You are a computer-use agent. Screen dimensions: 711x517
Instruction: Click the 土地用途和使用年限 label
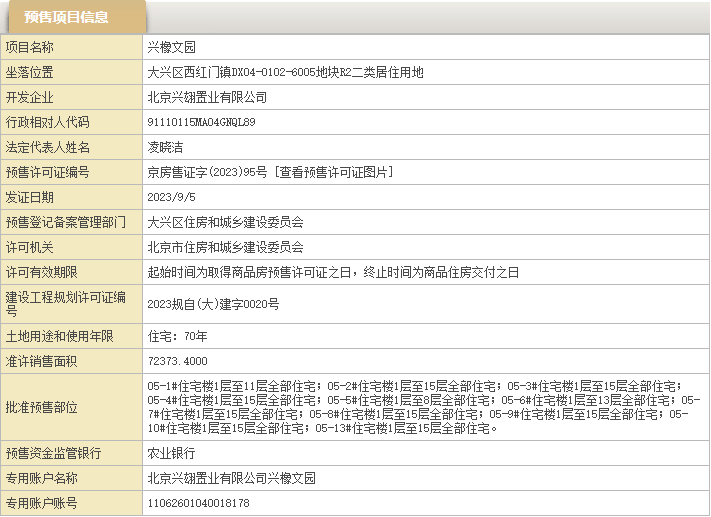click(59, 336)
